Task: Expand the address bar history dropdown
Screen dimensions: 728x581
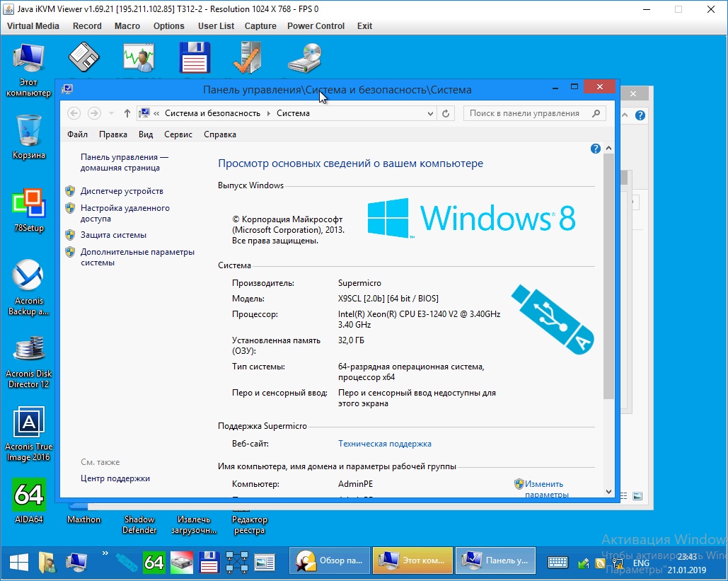Action: tap(430, 113)
